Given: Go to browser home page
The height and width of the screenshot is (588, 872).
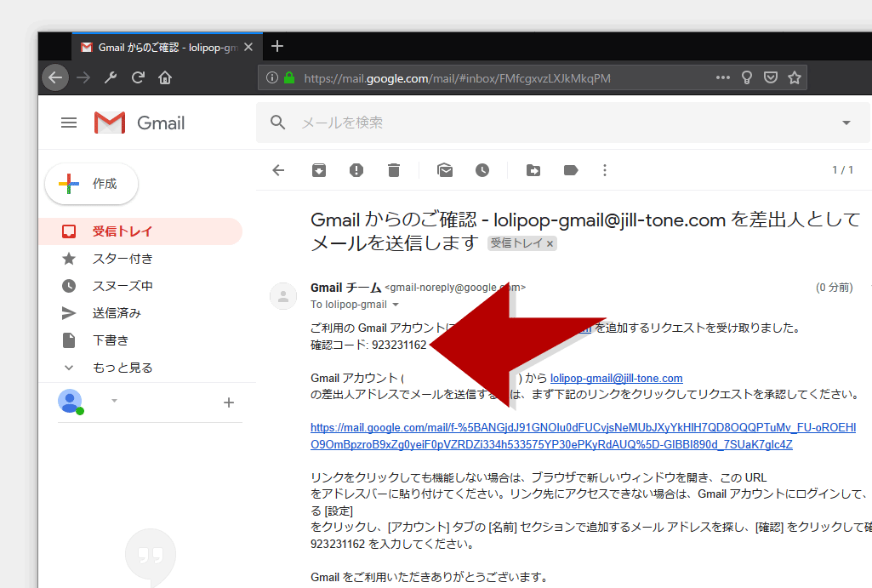Looking at the screenshot, I should [x=165, y=77].
